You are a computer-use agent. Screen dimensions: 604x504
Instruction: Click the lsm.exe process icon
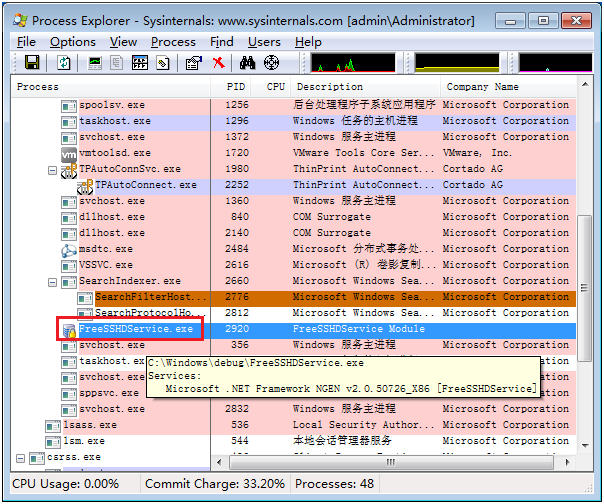[53, 442]
